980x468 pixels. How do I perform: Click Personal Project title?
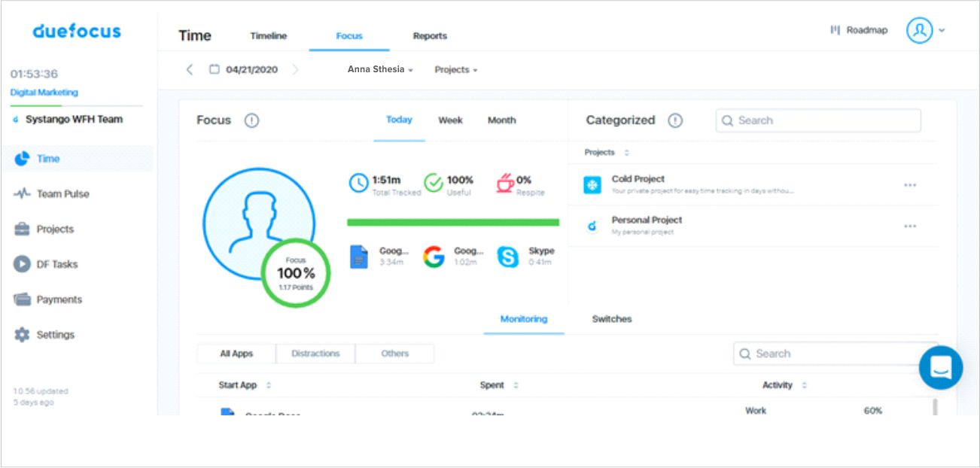[x=647, y=220]
